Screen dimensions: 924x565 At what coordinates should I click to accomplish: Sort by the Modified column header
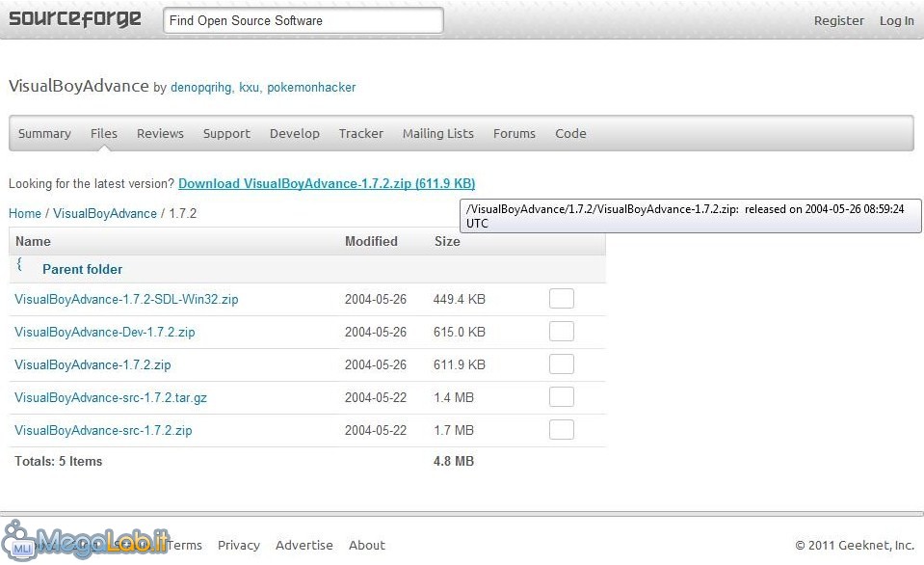(x=371, y=241)
